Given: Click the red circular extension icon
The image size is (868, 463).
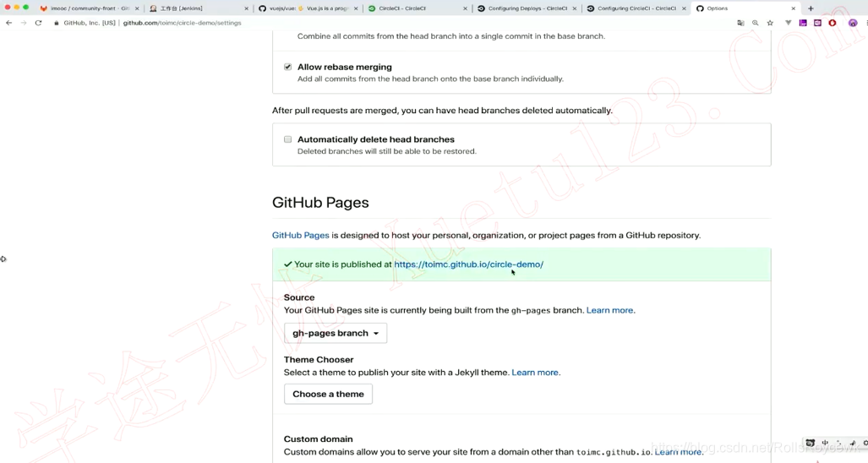Looking at the screenshot, I should pyautogui.click(x=832, y=23).
